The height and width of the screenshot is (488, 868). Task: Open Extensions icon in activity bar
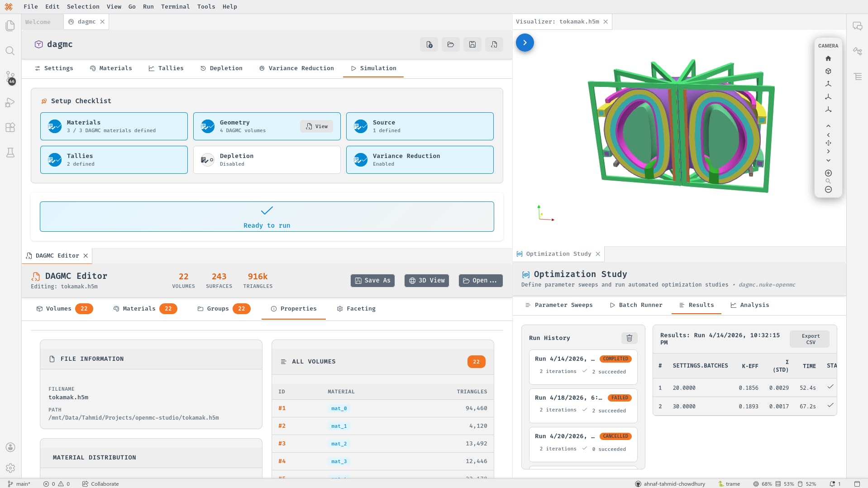tap(10, 128)
